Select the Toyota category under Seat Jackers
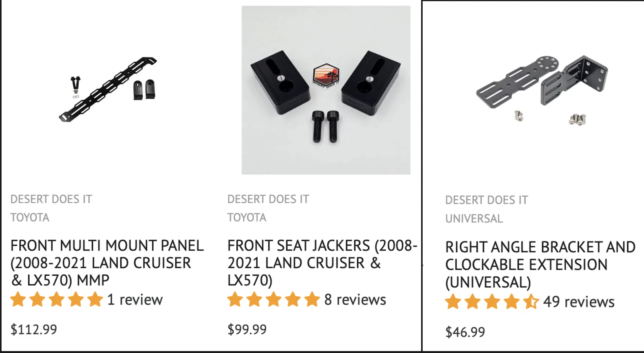This screenshot has height=353, width=644. click(247, 218)
